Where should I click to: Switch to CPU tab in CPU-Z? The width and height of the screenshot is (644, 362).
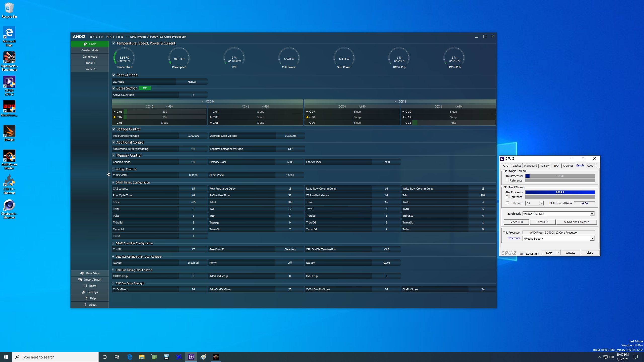coord(506,166)
